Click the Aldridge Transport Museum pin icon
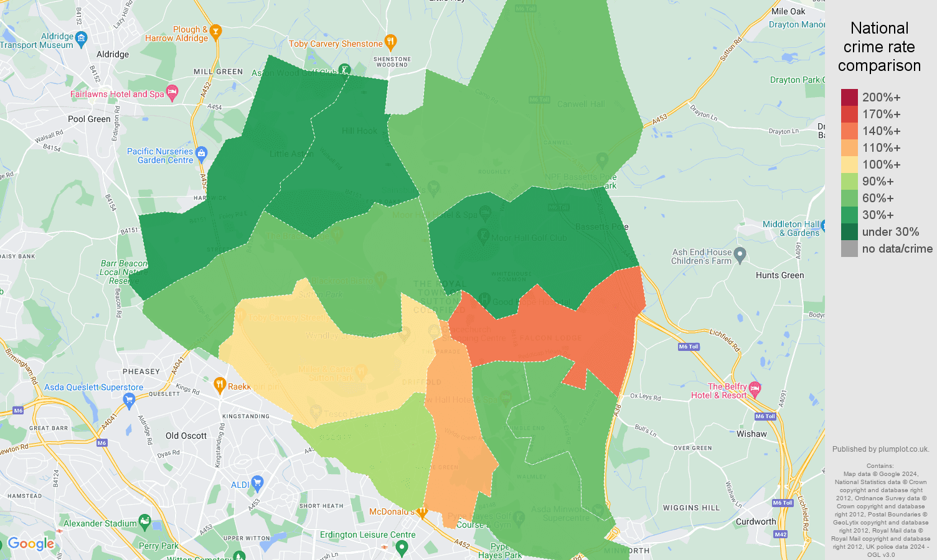The width and height of the screenshot is (937, 560). [81, 39]
